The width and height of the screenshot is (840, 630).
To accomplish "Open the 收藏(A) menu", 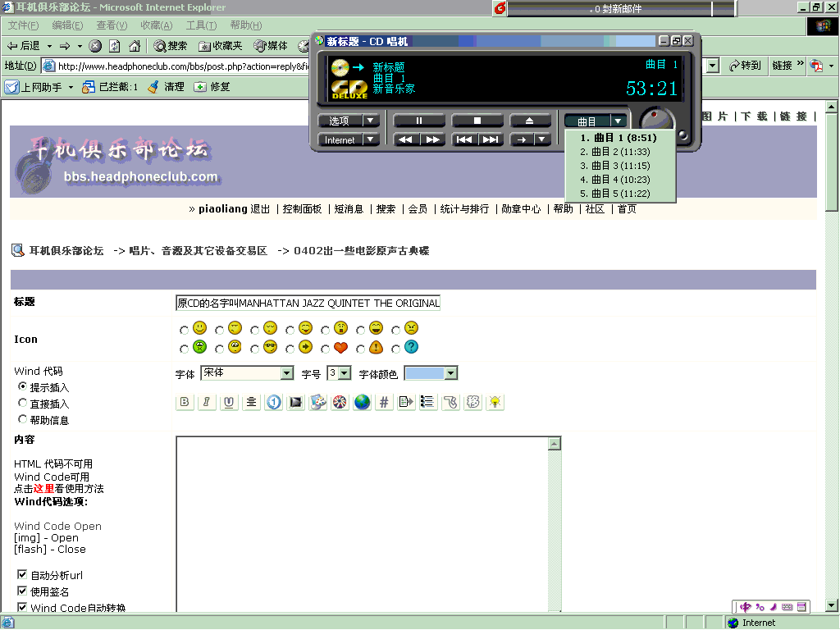I will coord(157,25).
